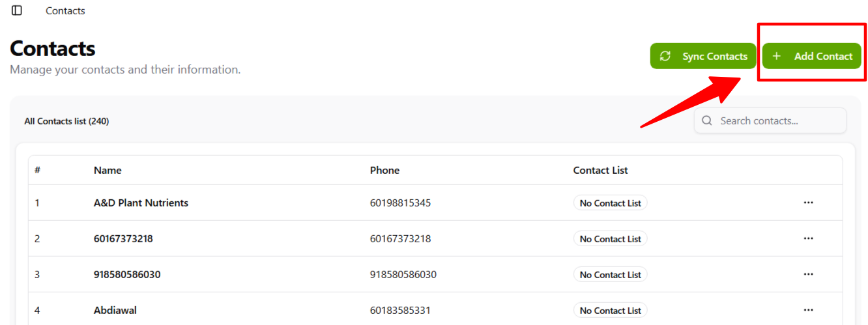Open three-dot menu for contact 918580586030
The width and height of the screenshot is (868, 325).
808,274
